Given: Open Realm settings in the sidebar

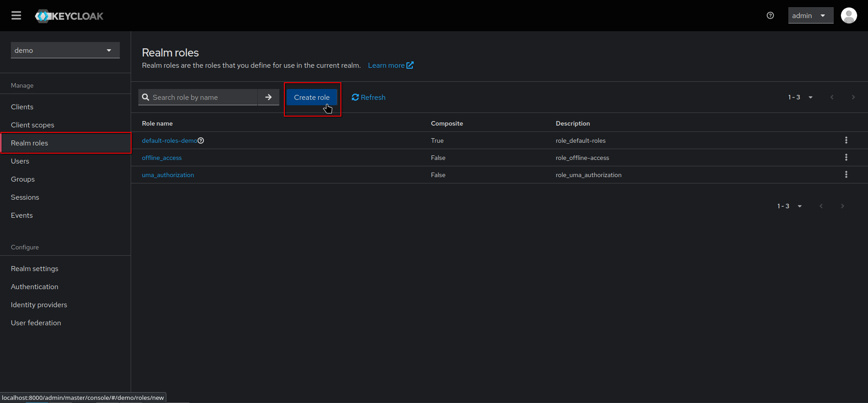Looking at the screenshot, I should click(65, 269).
